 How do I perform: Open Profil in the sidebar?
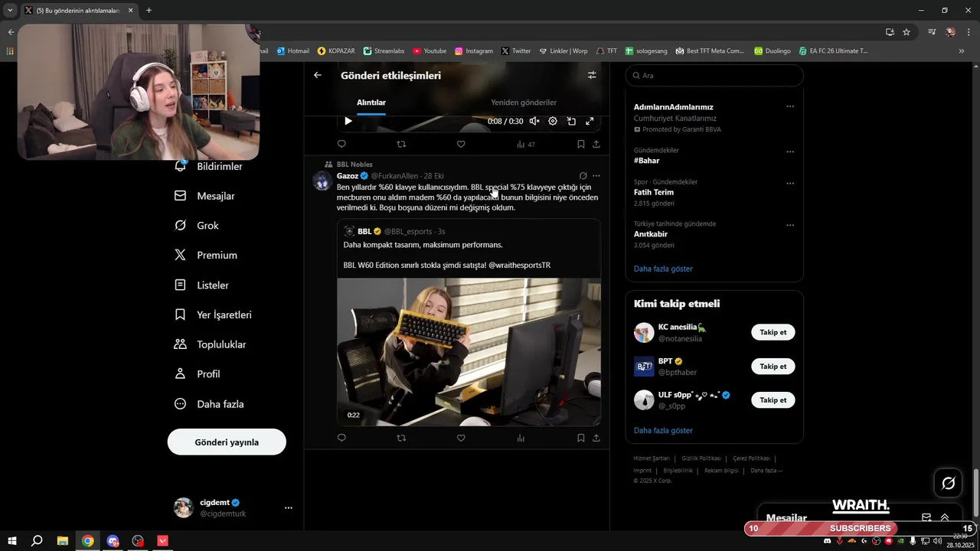(x=198, y=374)
